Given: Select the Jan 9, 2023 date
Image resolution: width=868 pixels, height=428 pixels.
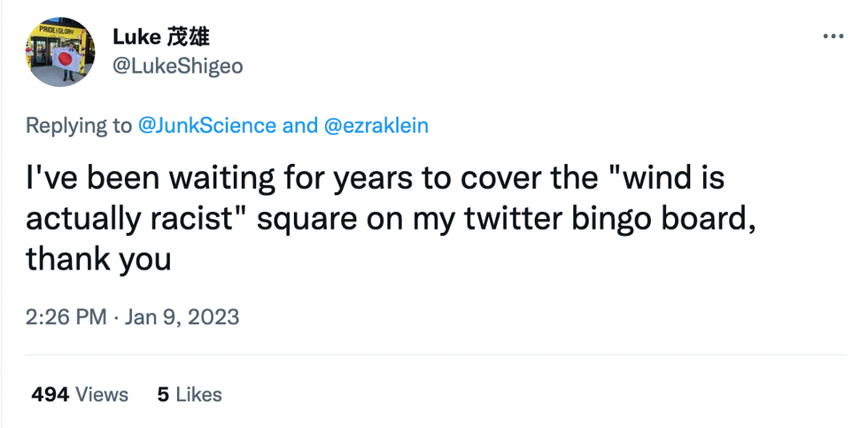Looking at the screenshot, I should click(x=182, y=316).
